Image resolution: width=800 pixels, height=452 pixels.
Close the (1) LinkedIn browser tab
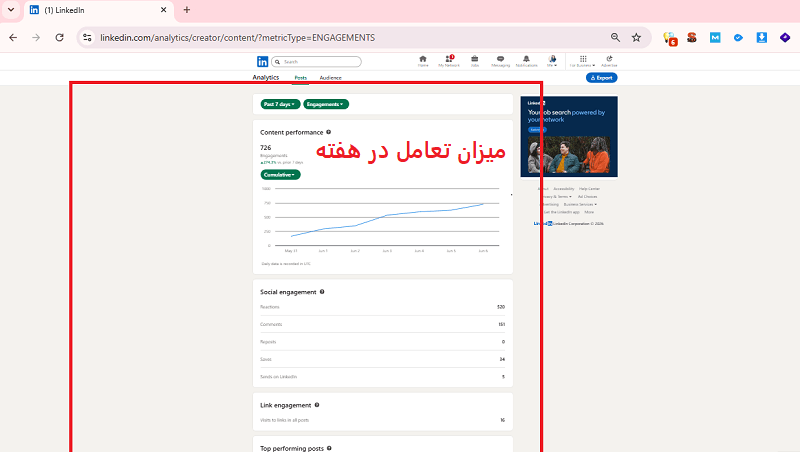(163, 10)
